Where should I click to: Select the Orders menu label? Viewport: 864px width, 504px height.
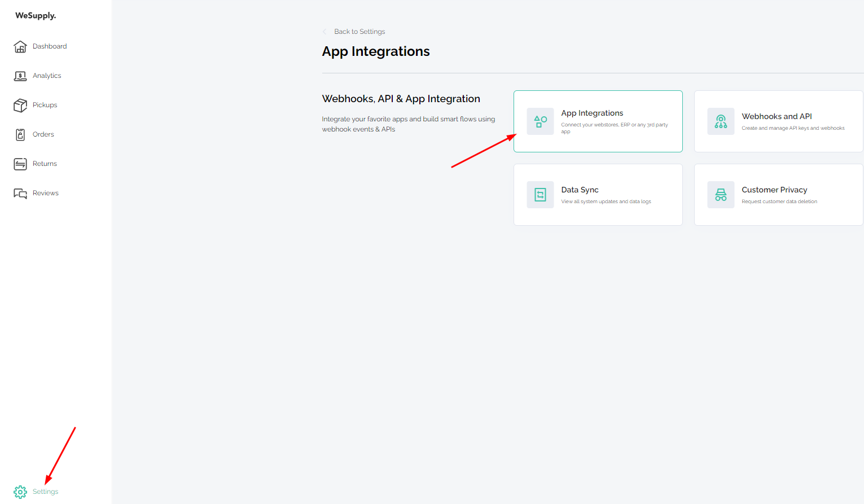(43, 134)
